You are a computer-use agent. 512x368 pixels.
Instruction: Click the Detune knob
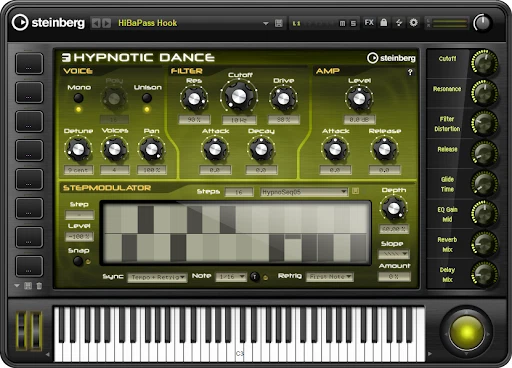(78, 150)
